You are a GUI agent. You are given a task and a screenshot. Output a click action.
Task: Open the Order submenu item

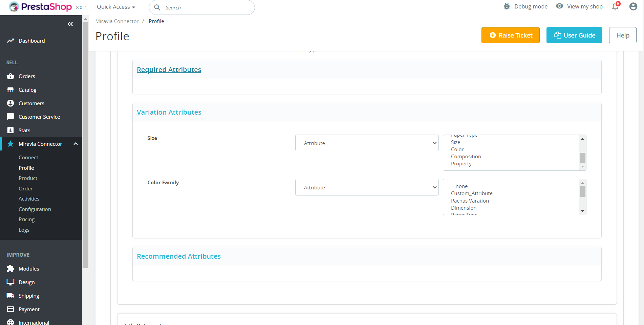tap(26, 189)
